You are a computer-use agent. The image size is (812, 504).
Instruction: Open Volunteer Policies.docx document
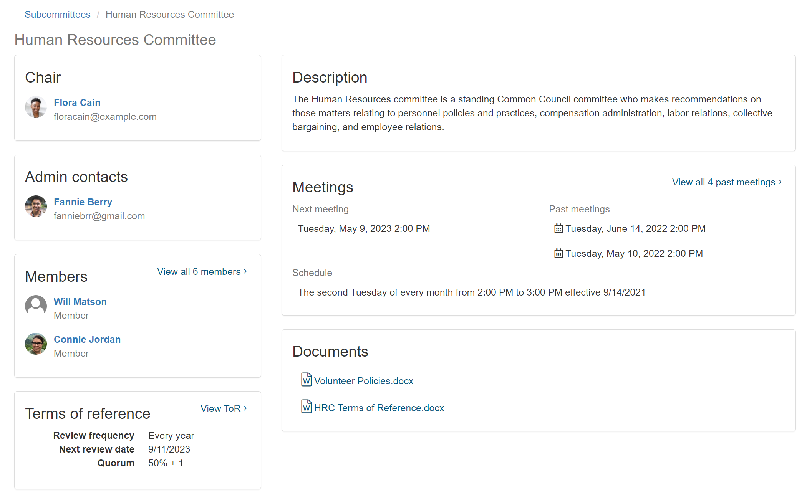click(x=363, y=381)
